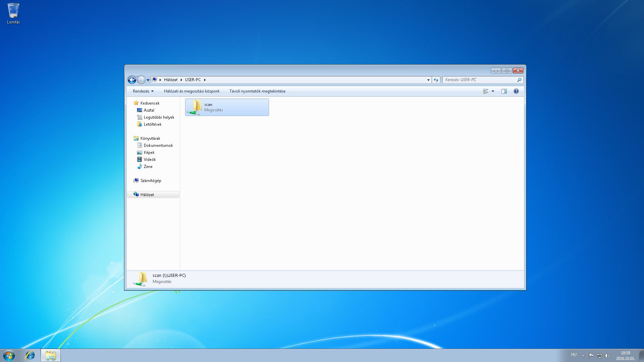
Task: Select USER-PC in the address breadcrumb
Action: coord(193,80)
